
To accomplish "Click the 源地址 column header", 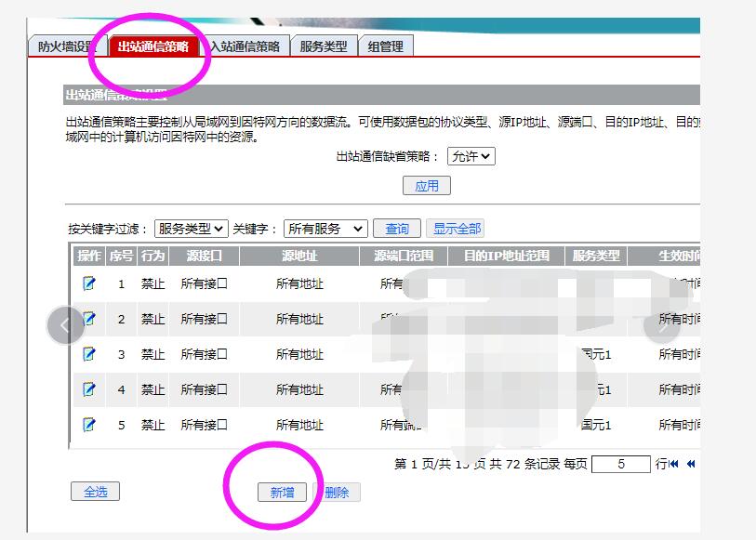I will tap(299, 256).
